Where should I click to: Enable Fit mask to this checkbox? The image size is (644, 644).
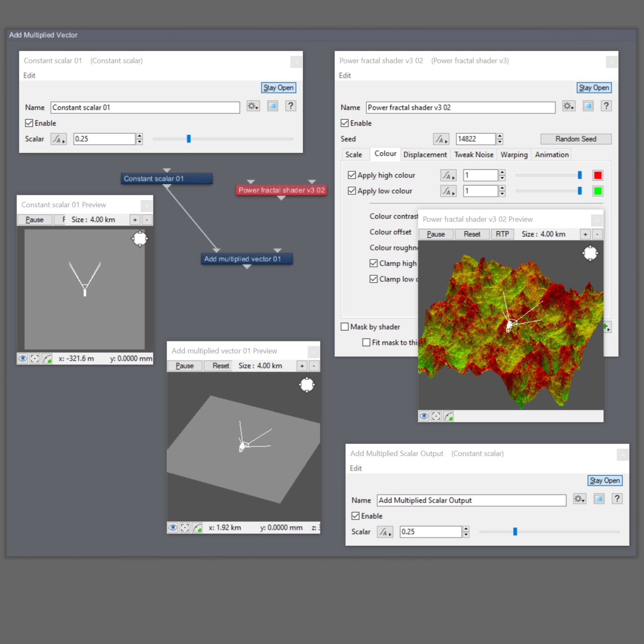click(366, 343)
